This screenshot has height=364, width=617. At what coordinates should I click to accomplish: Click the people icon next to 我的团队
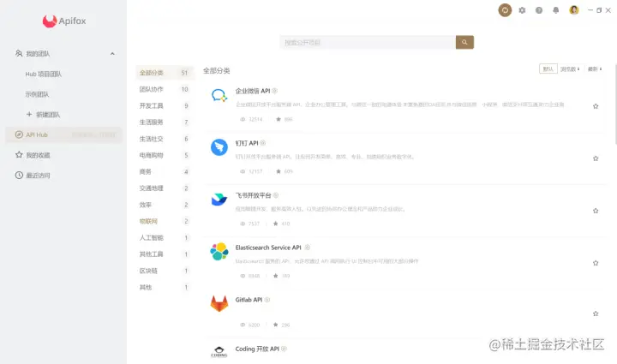[x=19, y=53]
